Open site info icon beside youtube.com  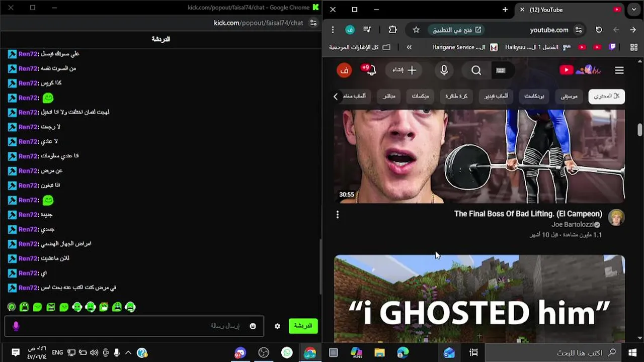579,30
